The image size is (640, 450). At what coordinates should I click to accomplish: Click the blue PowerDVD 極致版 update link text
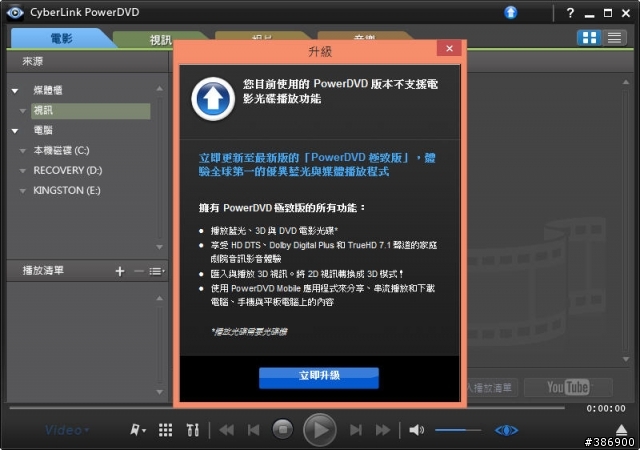[x=317, y=165]
